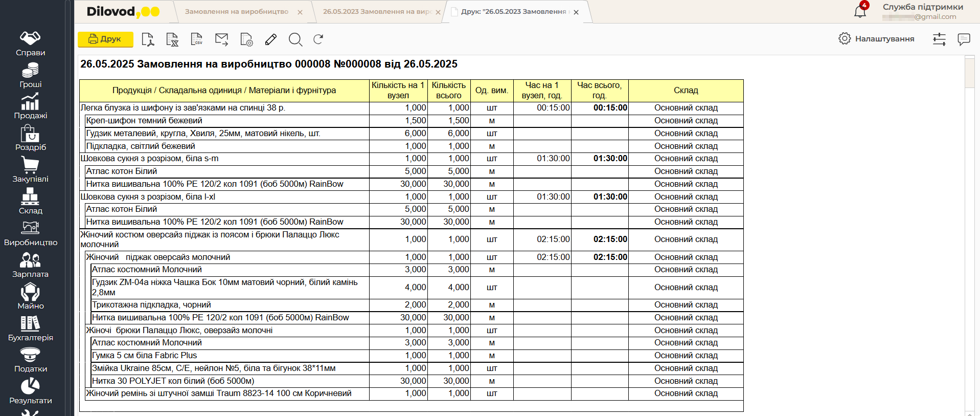
Task: Open the Виробництво sidebar section
Action: pyautogui.click(x=31, y=233)
